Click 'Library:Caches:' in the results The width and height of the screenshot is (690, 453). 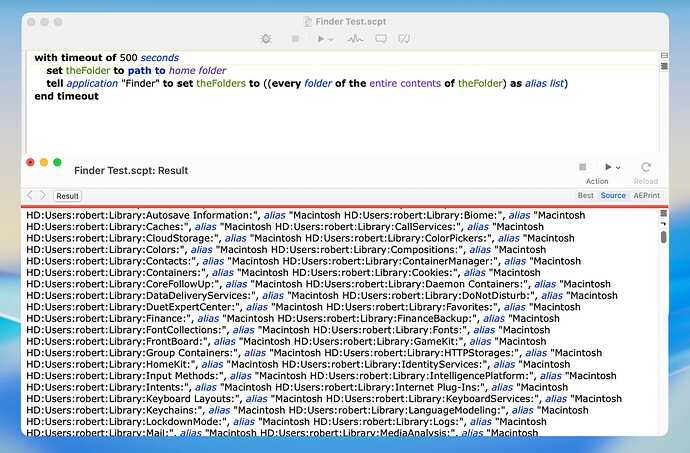(149, 227)
